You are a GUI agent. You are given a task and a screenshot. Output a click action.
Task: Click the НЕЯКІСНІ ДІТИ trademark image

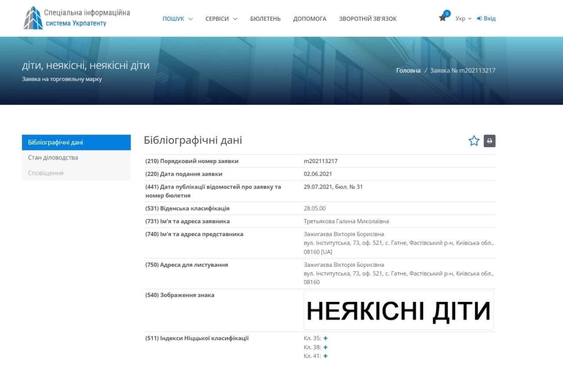click(x=398, y=310)
